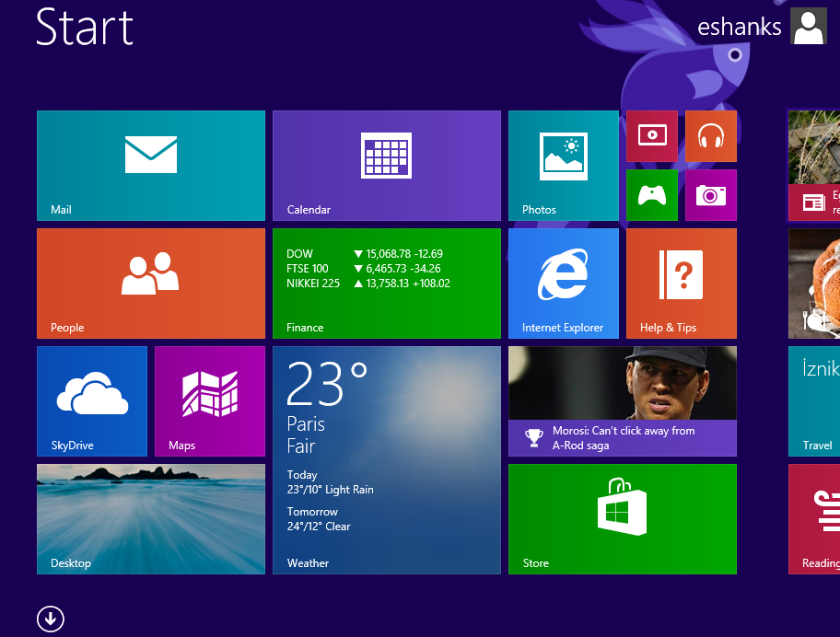Open the SkyDrive tile
The image size is (840, 637).
pyautogui.click(x=91, y=401)
